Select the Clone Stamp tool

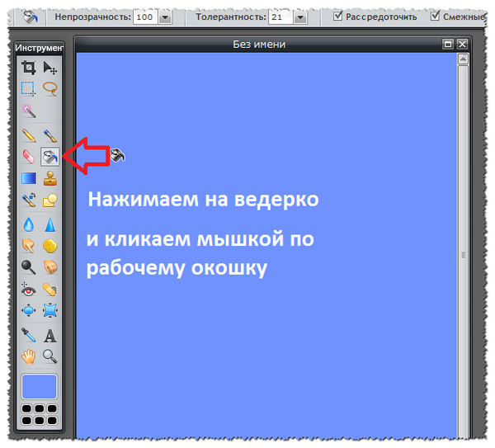click(x=49, y=178)
